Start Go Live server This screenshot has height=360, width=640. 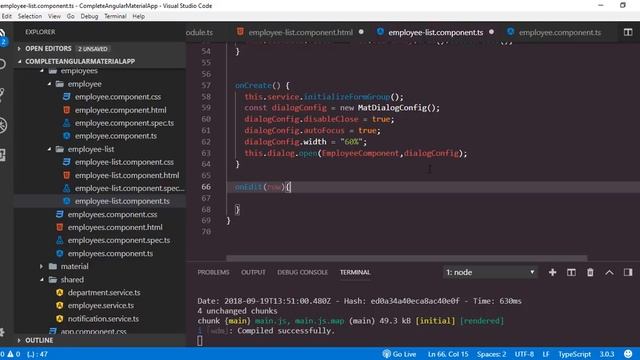tap(399, 354)
